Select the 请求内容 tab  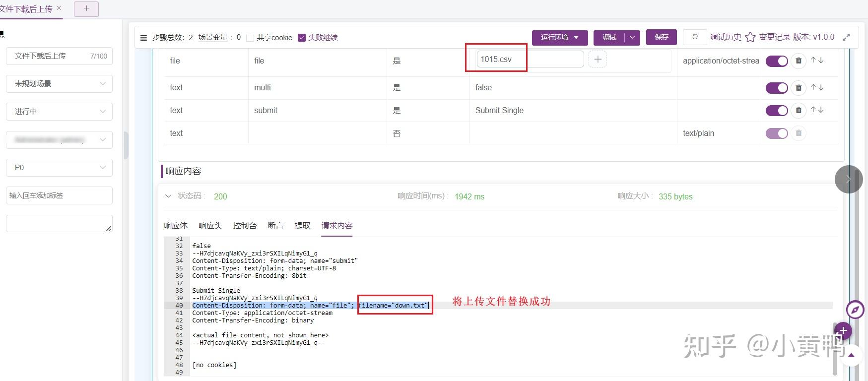(337, 226)
